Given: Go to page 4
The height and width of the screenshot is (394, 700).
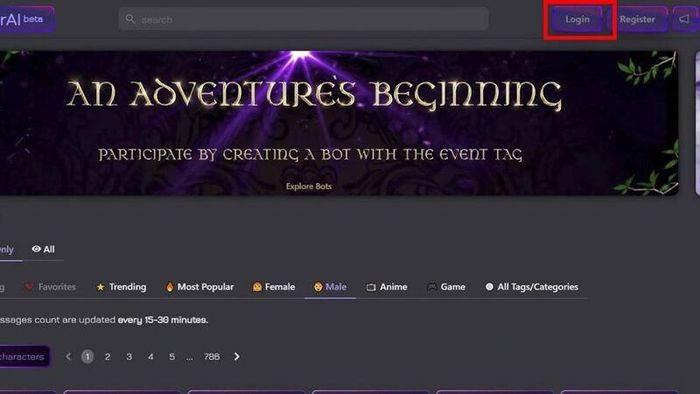Looking at the screenshot, I should 150,357.
